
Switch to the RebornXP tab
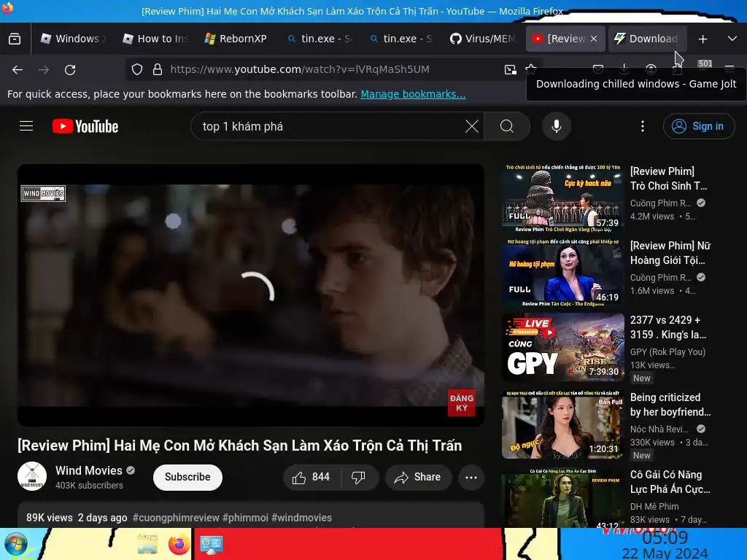point(236,39)
